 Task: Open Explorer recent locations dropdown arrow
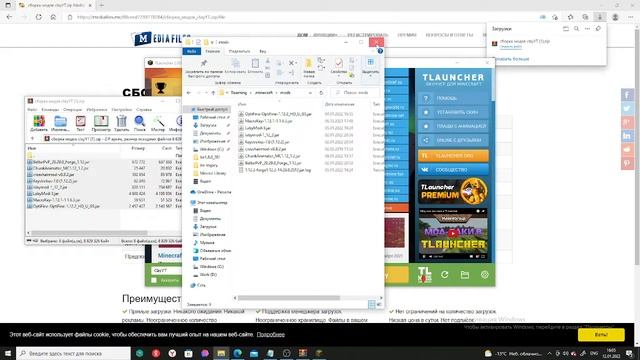[207, 93]
